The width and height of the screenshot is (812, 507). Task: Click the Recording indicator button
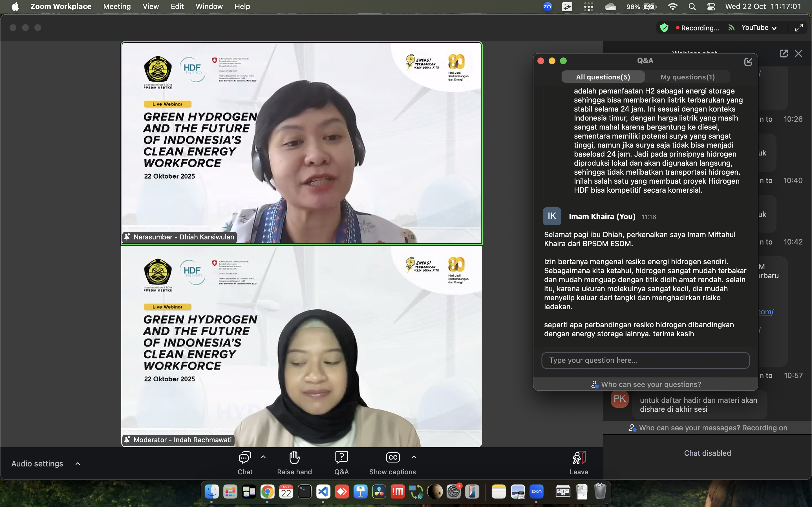click(x=698, y=28)
